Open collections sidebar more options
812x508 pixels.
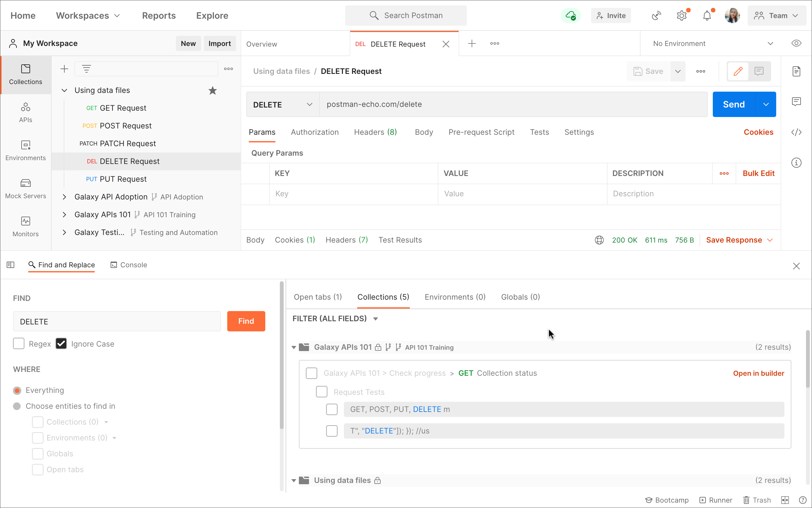(228, 69)
